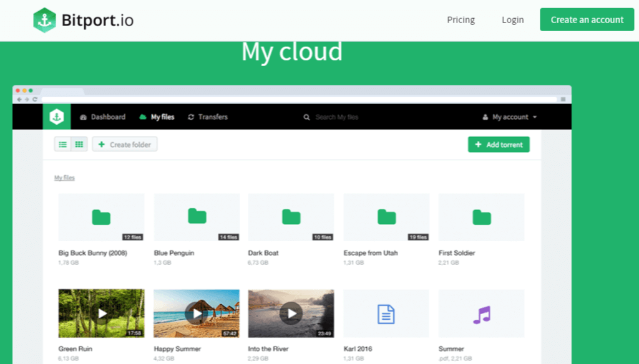639x364 pixels.
Task: Click the browser back arrow icon
Action: (x=19, y=99)
